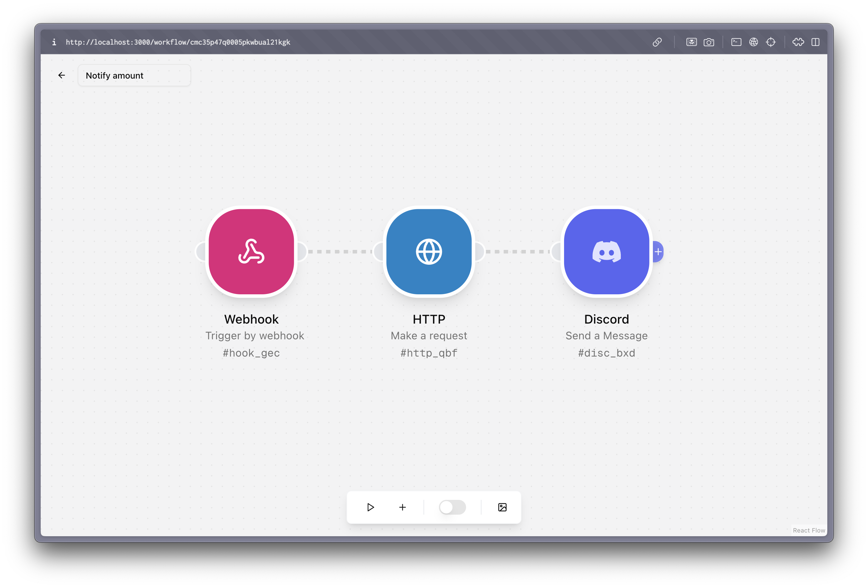Click the #disc_bxd node ID text

click(607, 353)
